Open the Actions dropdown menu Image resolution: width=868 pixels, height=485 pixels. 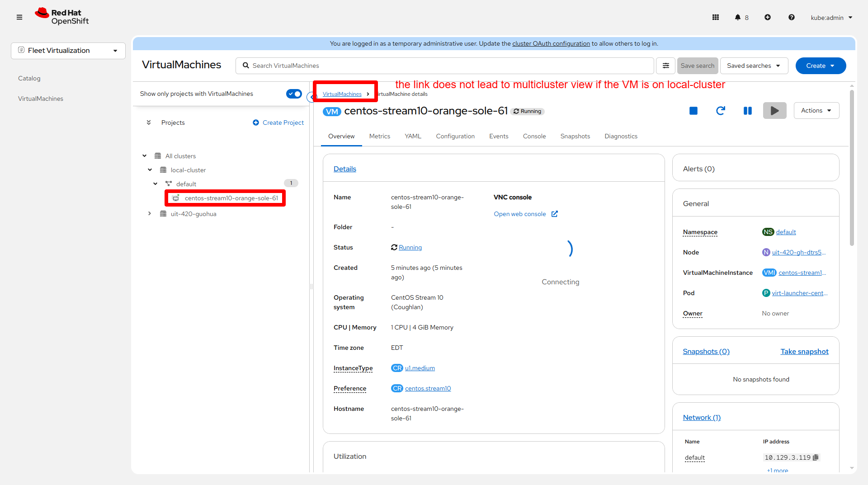click(x=816, y=111)
